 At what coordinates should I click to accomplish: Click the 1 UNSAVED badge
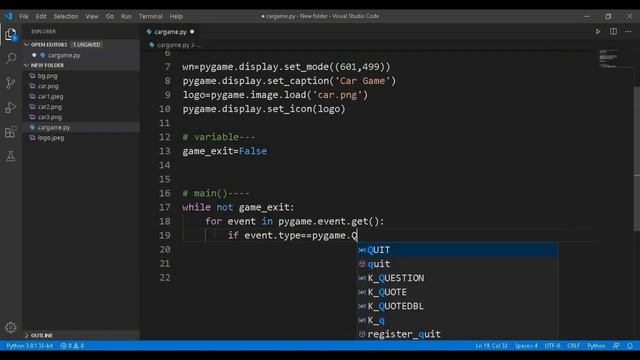coord(86,44)
